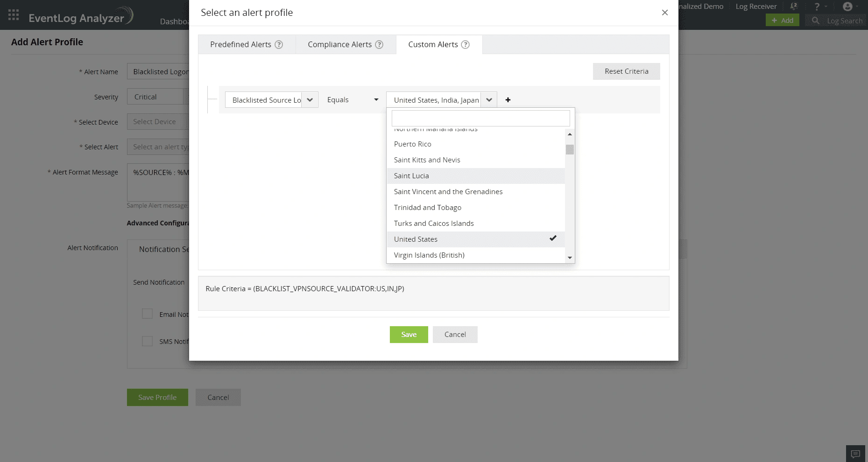Open the Dashboard menu tab
868x462 pixels.
click(x=174, y=21)
